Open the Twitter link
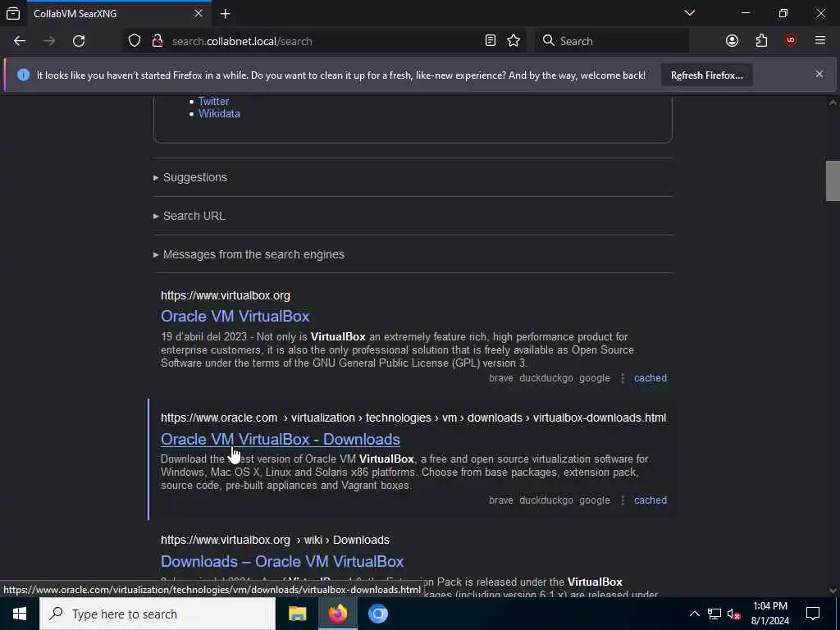This screenshot has height=630, width=840. (x=214, y=101)
